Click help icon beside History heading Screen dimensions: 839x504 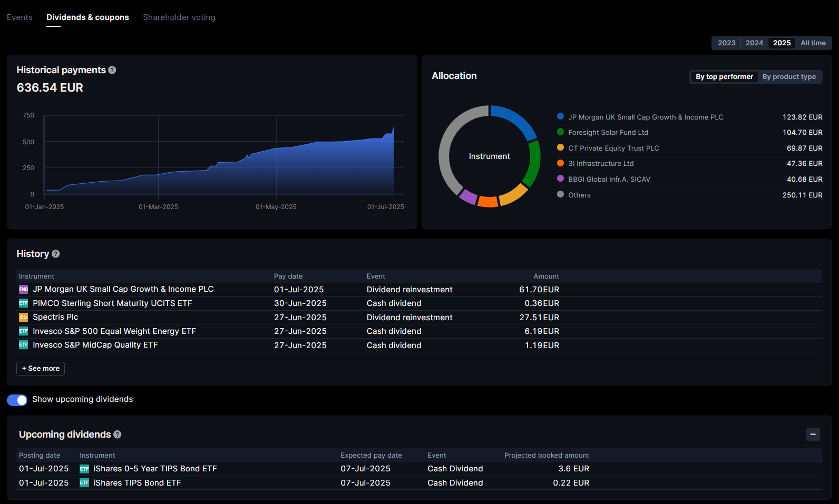(56, 254)
